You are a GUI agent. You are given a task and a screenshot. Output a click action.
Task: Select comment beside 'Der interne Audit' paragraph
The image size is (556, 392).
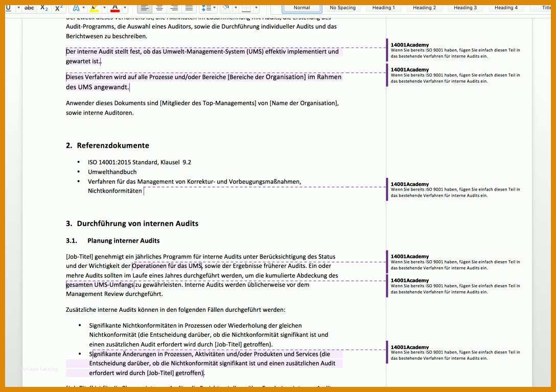click(455, 51)
